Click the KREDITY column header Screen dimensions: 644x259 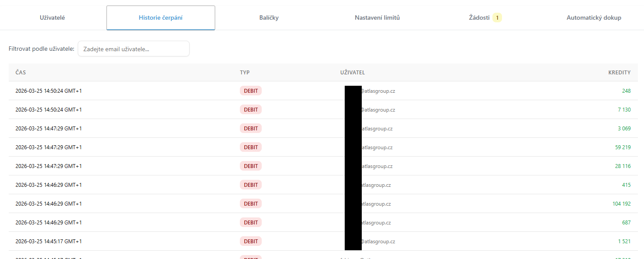click(x=619, y=73)
